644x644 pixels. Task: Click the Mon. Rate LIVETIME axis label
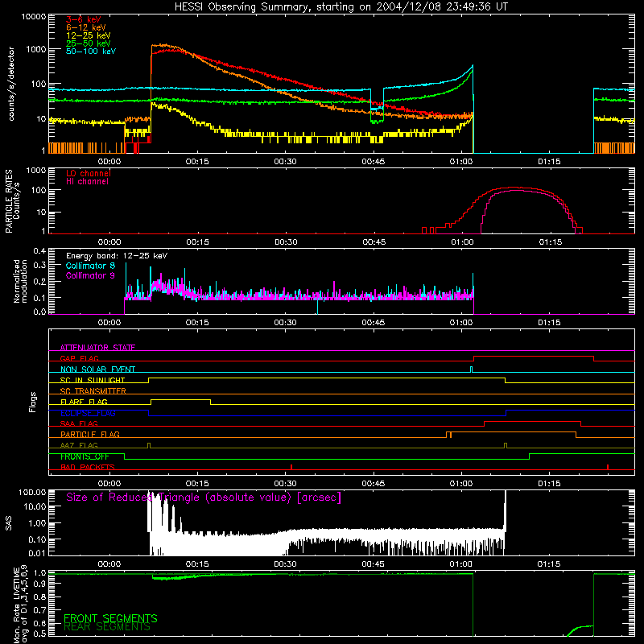coord(20,604)
